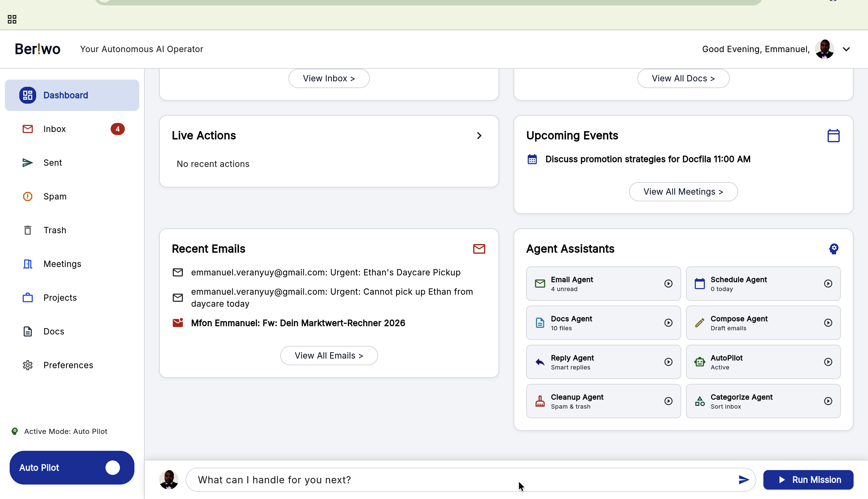Click the apps grid icon at top left
Viewport: 868px width, 499px height.
pos(12,19)
